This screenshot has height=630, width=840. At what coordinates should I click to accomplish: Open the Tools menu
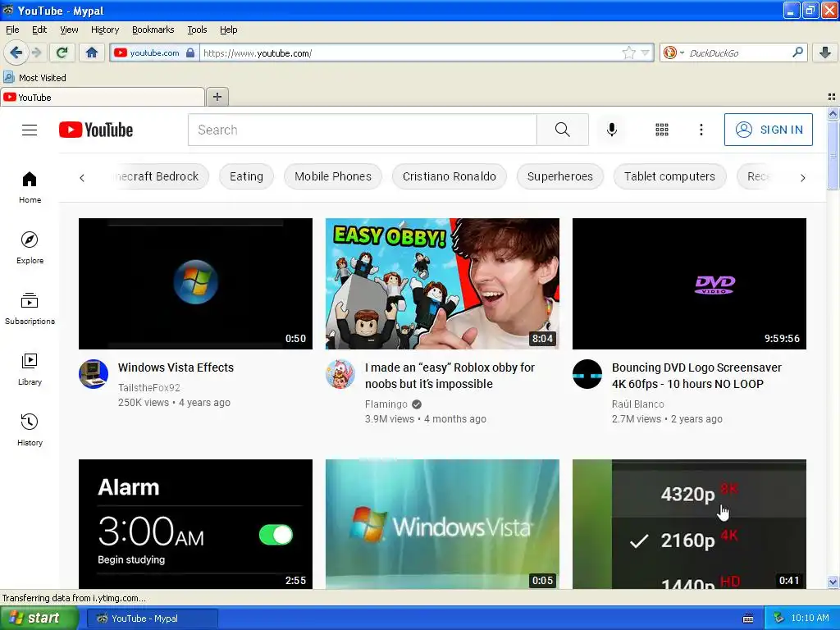tap(197, 30)
